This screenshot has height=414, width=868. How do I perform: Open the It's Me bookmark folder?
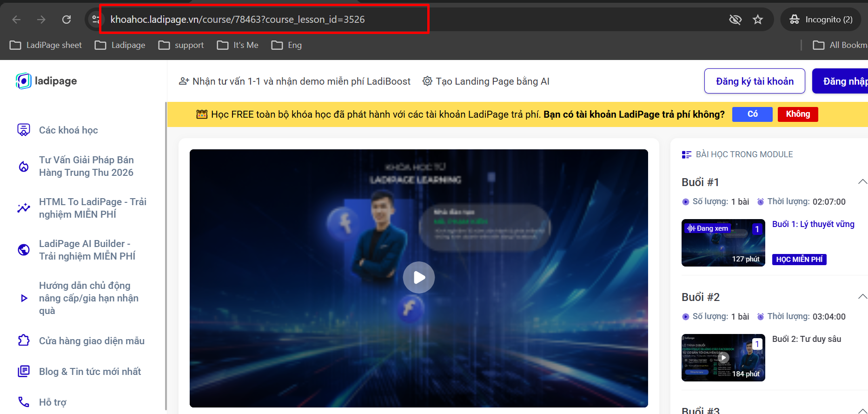point(238,45)
